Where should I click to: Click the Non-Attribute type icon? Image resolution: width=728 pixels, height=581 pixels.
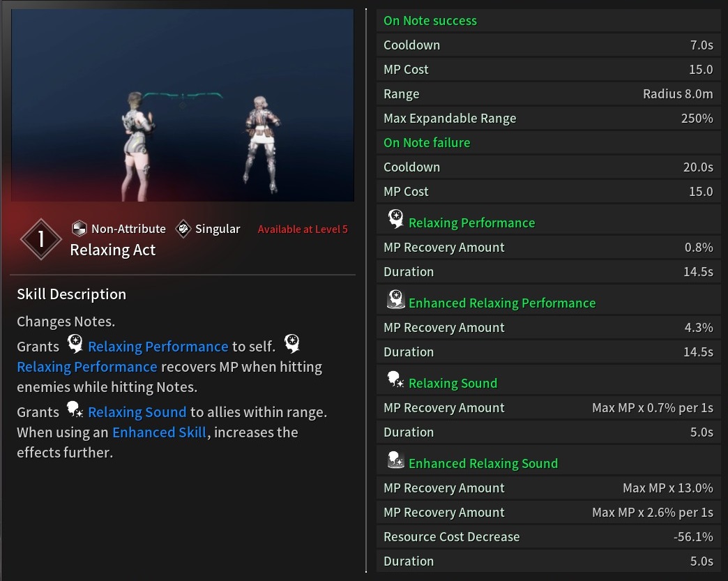pyautogui.click(x=79, y=229)
